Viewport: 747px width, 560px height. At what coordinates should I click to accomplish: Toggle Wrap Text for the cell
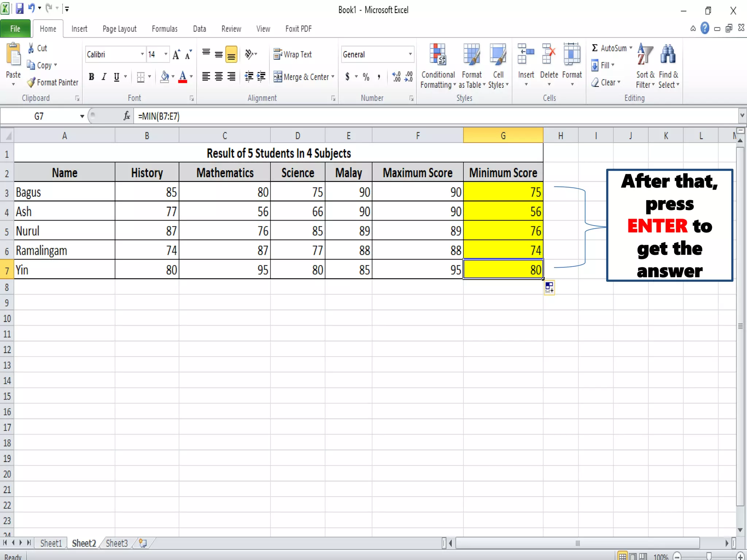click(x=293, y=54)
